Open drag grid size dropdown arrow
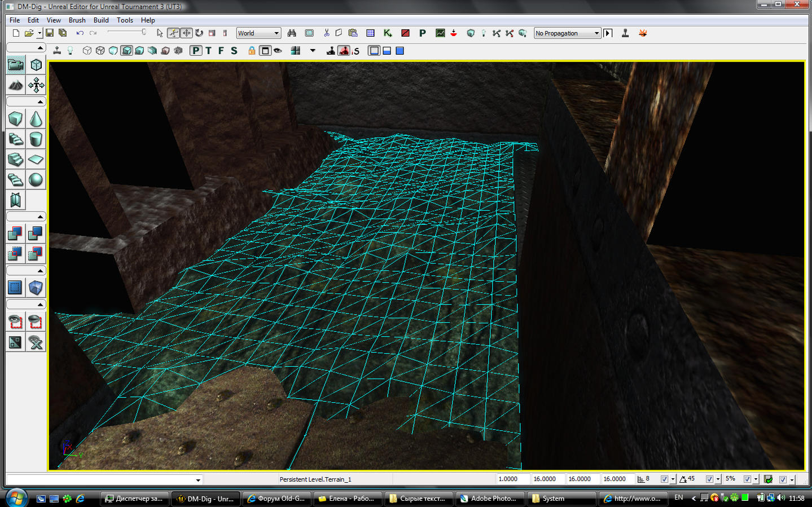Viewport: 812px width, 507px height. [x=673, y=479]
